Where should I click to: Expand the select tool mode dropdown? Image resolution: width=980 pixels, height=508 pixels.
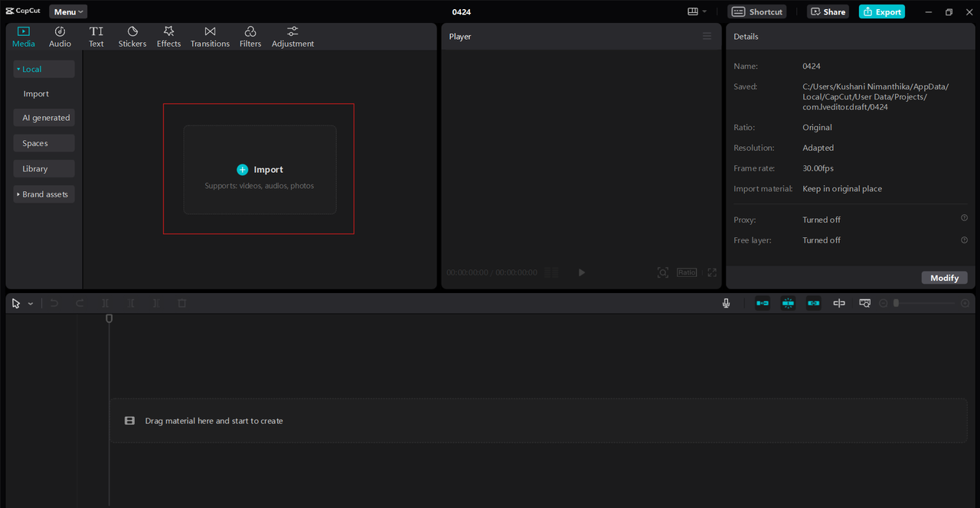coord(31,304)
